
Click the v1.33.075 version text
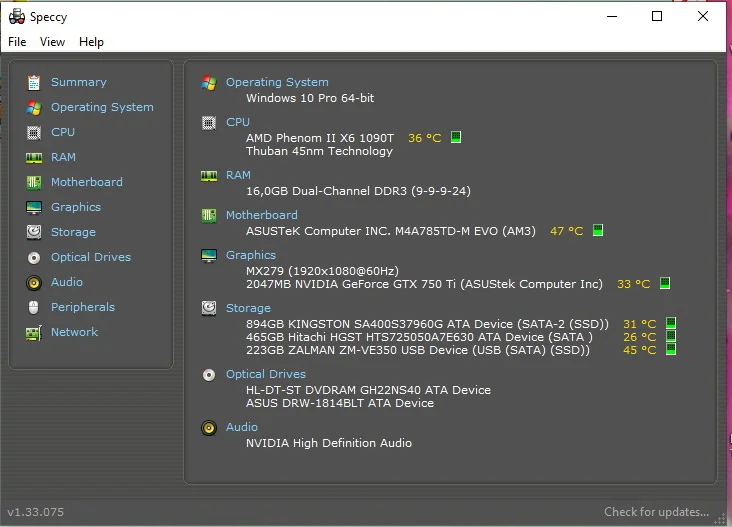pyautogui.click(x=35, y=512)
